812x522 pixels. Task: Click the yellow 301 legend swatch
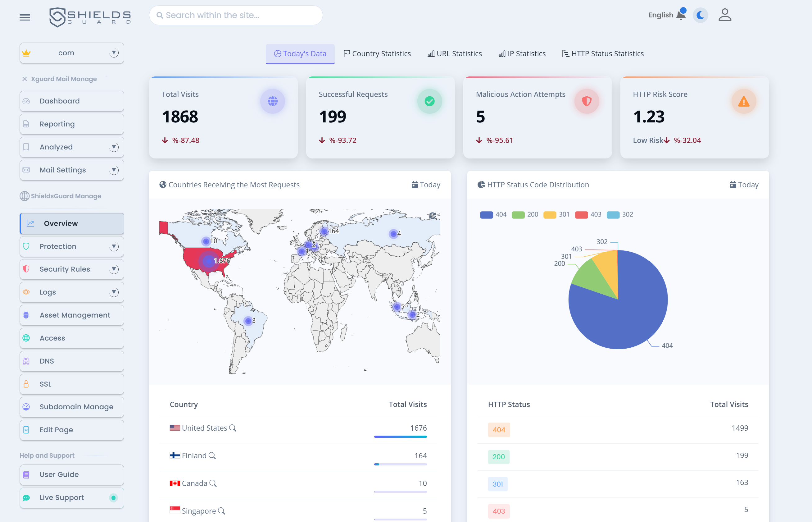coord(550,215)
